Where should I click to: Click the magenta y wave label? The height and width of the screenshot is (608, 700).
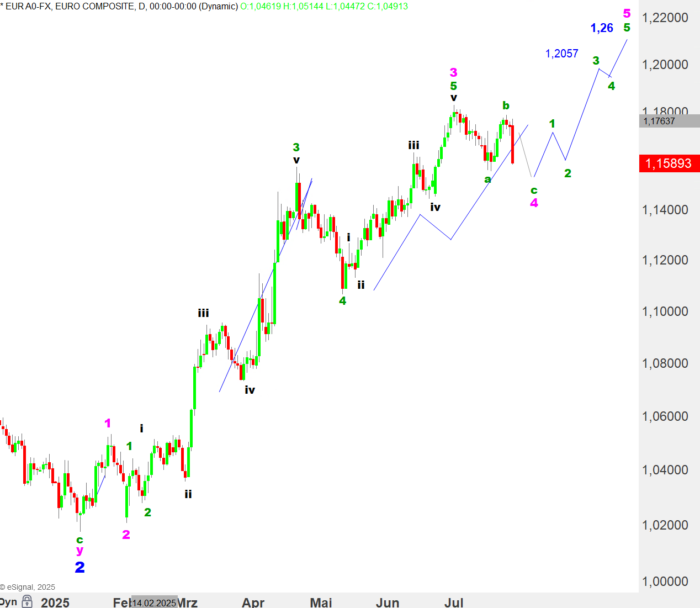point(79,551)
